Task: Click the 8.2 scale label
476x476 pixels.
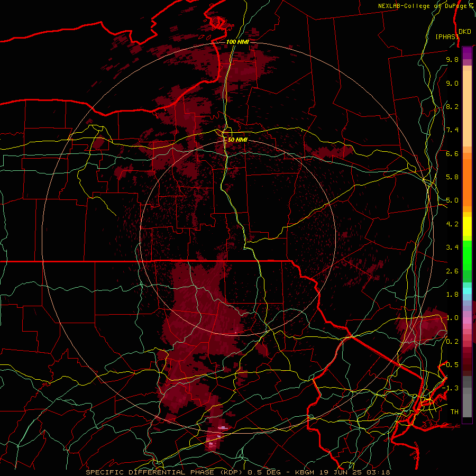Action: (x=452, y=106)
